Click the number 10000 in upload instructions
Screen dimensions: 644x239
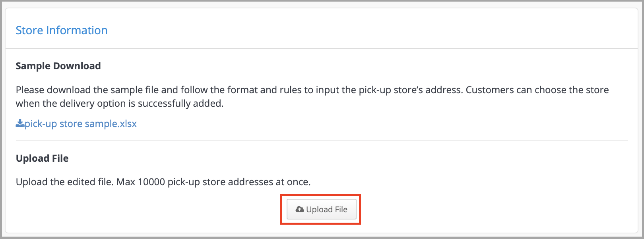coord(151,182)
